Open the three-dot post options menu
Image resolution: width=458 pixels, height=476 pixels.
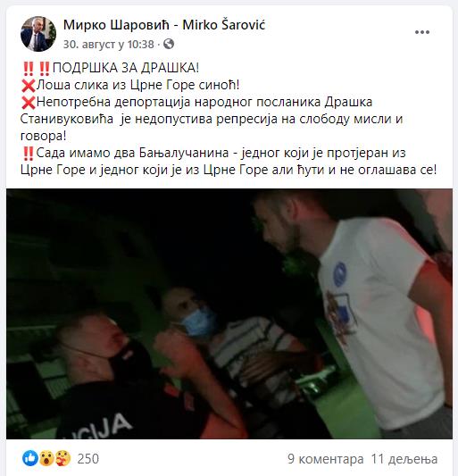click(422, 32)
